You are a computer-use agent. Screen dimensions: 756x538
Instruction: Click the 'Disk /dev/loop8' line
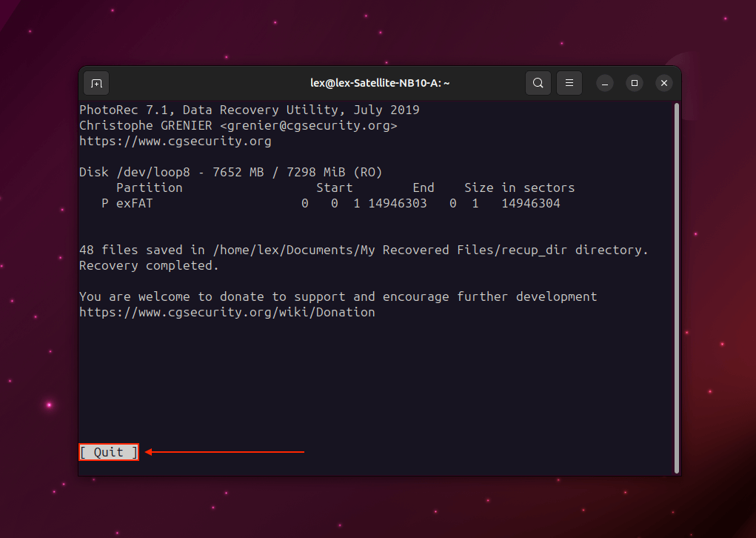point(230,172)
